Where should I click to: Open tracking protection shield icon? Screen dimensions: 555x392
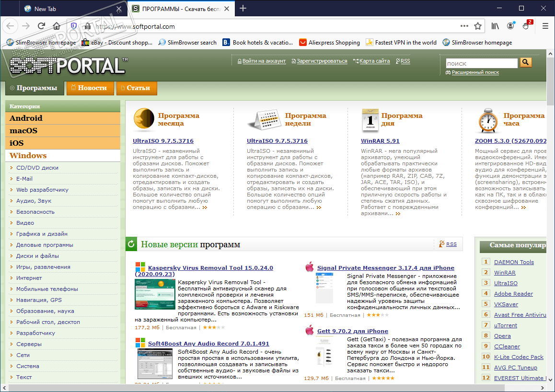[x=74, y=26]
